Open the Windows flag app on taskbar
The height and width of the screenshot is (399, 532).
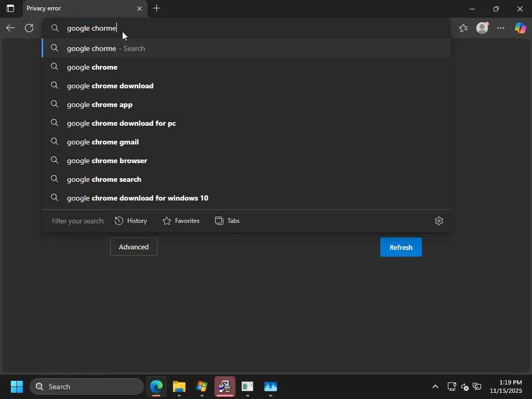[x=202, y=387]
